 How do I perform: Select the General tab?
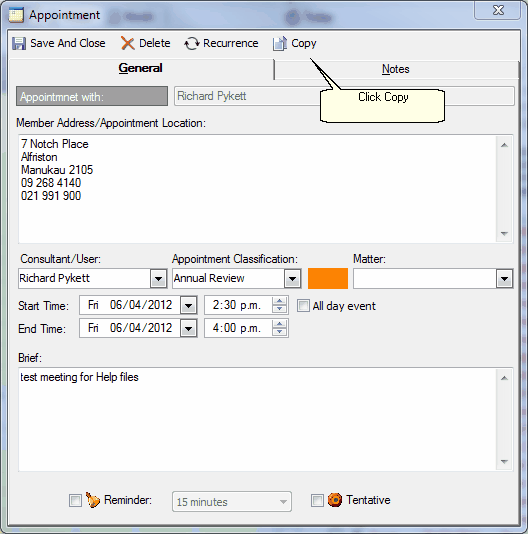(140, 68)
